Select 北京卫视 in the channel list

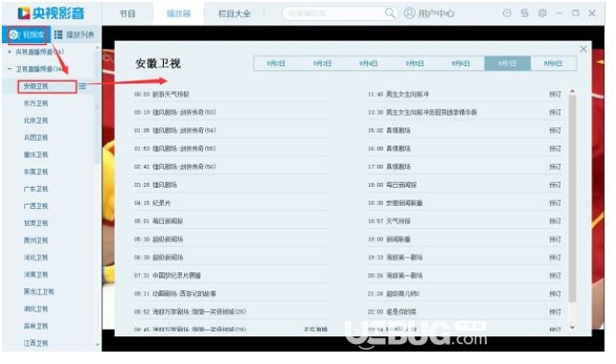(35, 121)
